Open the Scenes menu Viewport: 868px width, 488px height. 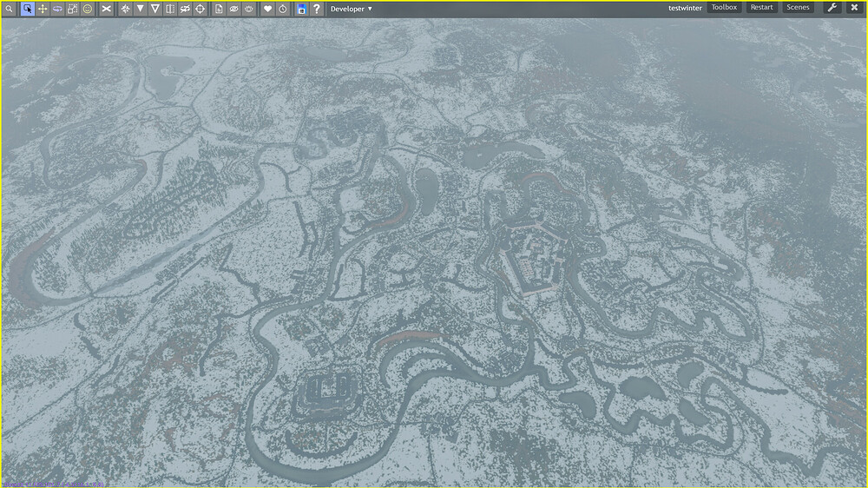[x=798, y=8]
